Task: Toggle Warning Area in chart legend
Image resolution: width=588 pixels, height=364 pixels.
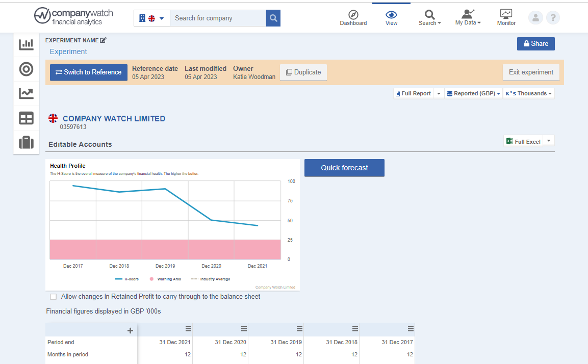Action: 165,279
